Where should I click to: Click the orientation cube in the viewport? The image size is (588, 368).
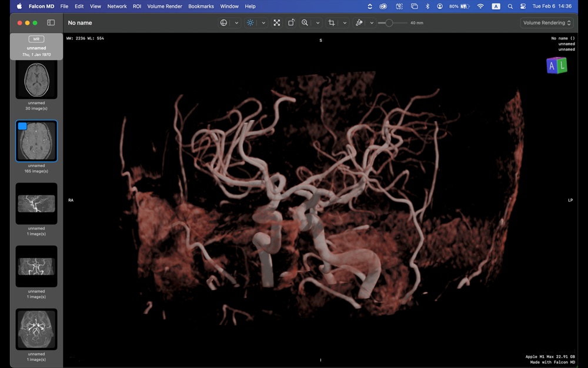click(556, 65)
